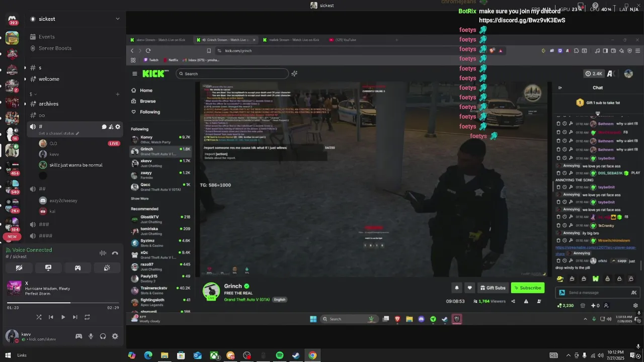This screenshot has height=362, width=644.
Task: Share the stream with the share icon
Action: point(513,301)
